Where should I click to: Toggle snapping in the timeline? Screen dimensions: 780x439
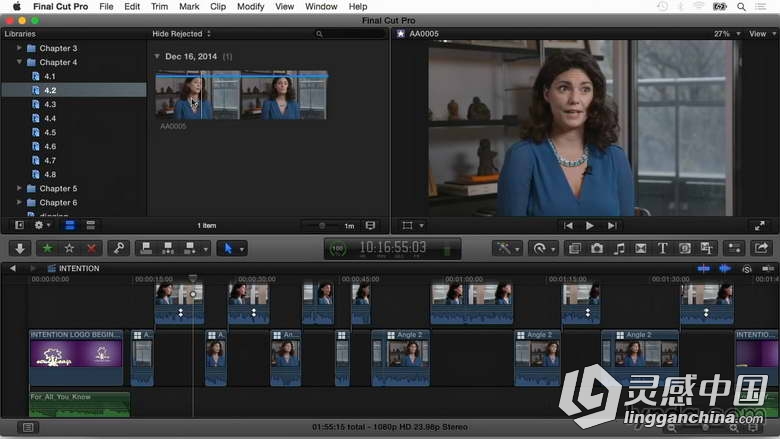click(768, 268)
